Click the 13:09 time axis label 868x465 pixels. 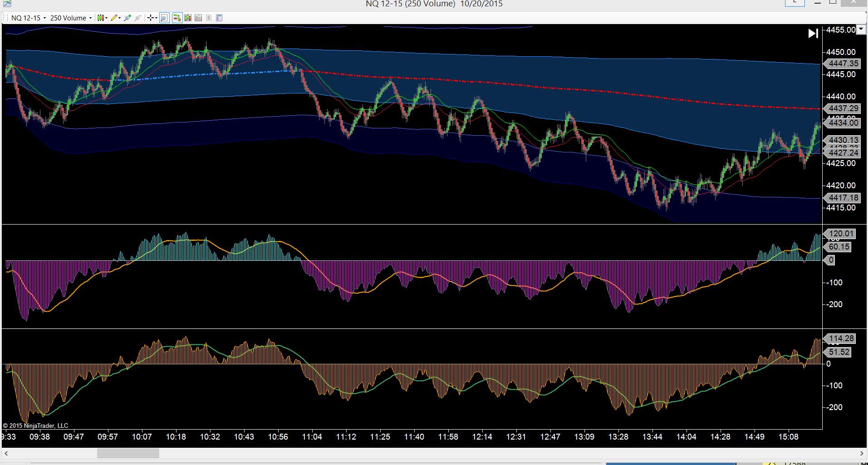tap(584, 437)
